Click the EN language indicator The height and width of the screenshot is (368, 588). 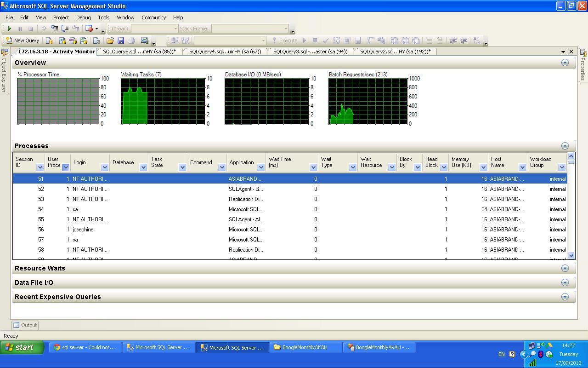pyautogui.click(x=501, y=354)
